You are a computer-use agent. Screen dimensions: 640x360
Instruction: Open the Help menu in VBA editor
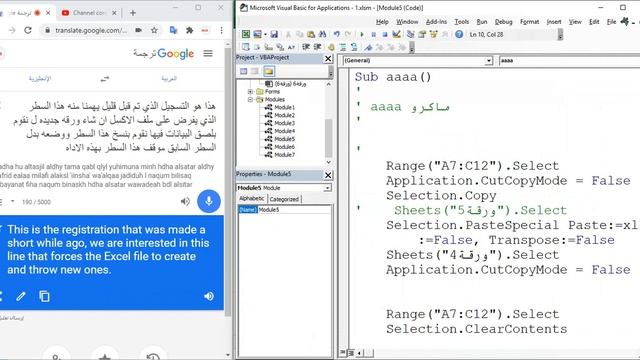click(x=382, y=22)
